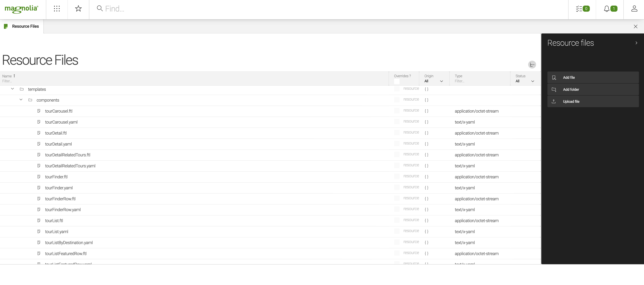This screenshot has width=644, height=285.
Task: Toggle tree view icon above table
Action: [x=532, y=65]
